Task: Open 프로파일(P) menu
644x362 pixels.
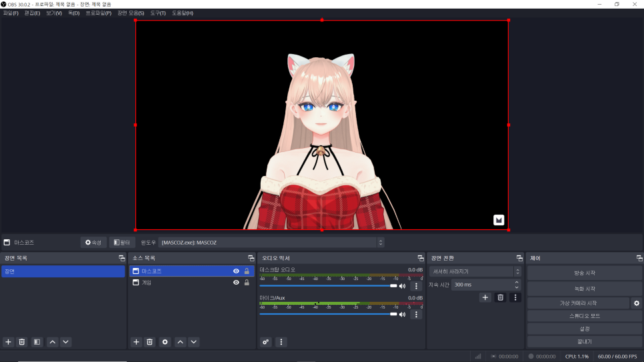Action: click(x=99, y=13)
